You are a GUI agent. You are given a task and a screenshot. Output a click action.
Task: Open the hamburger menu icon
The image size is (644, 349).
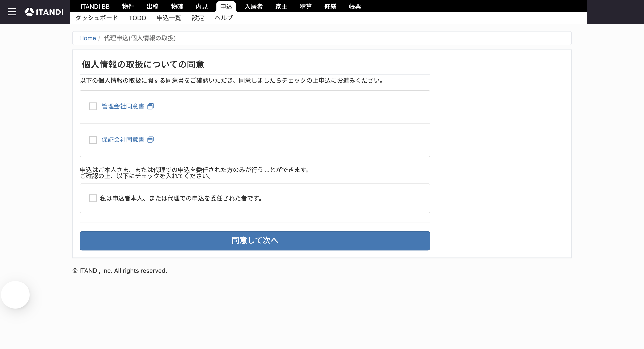point(12,12)
